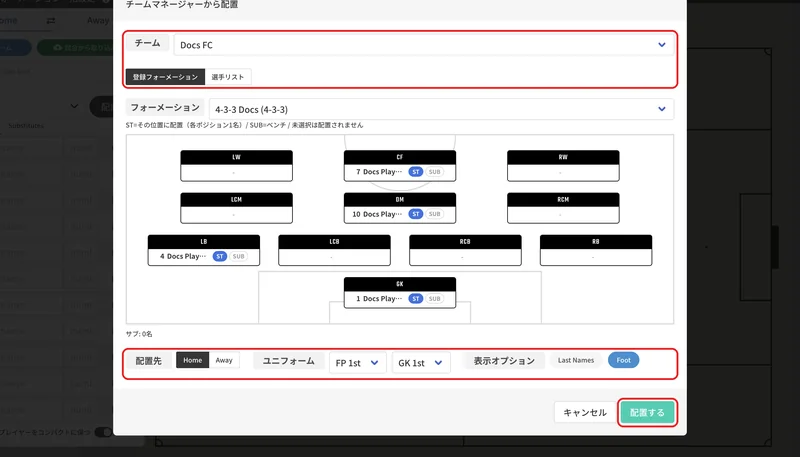Click the swap Home/Away arrows icon in background
800x457 pixels.
click(51, 20)
